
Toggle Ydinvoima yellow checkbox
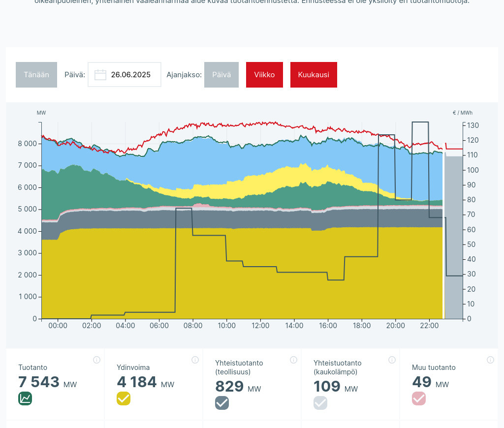124,398
